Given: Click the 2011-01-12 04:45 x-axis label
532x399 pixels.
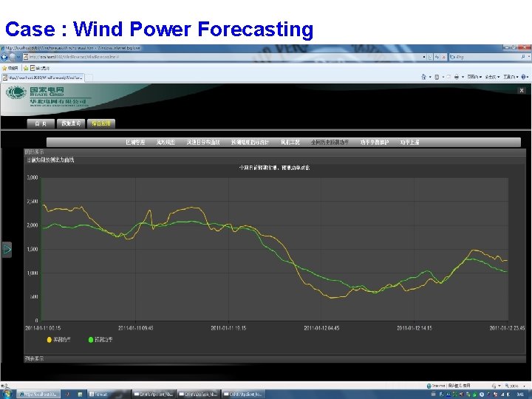Looking at the screenshot, I should coord(321,328).
